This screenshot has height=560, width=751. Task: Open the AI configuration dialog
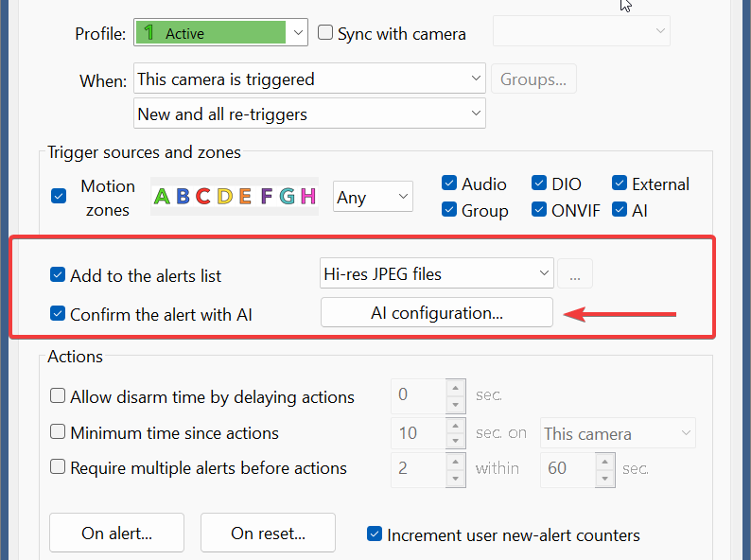[x=436, y=312]
